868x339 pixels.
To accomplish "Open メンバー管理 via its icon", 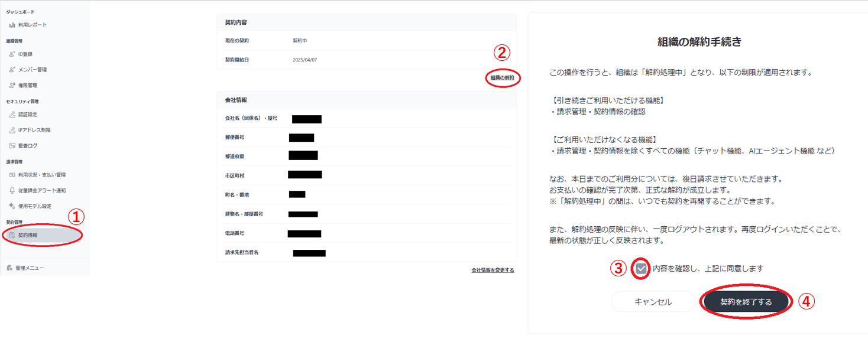I will pyautogui.click(x=12, y=70).
